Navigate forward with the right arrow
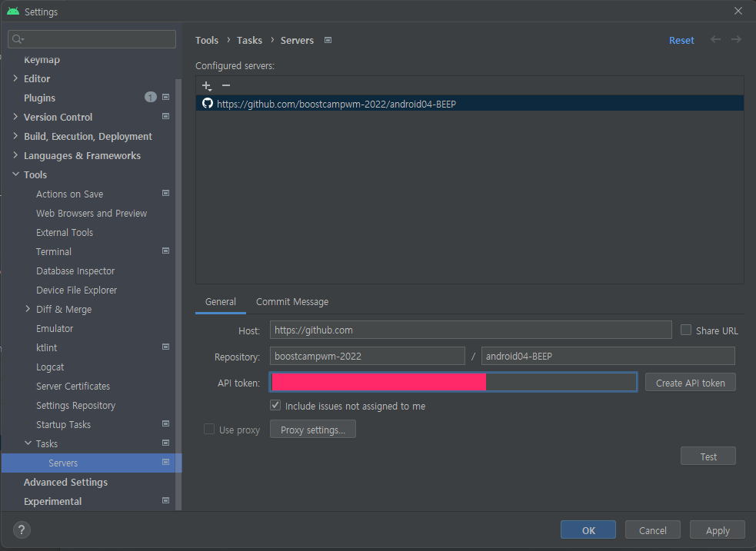Screen dimensions: 756x551 point(736,39)
